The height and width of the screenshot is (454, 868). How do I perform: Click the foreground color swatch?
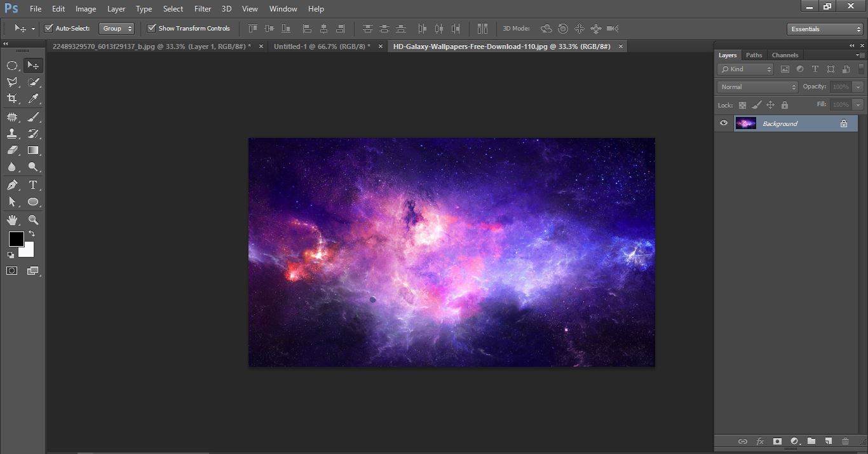pos(16,240)
